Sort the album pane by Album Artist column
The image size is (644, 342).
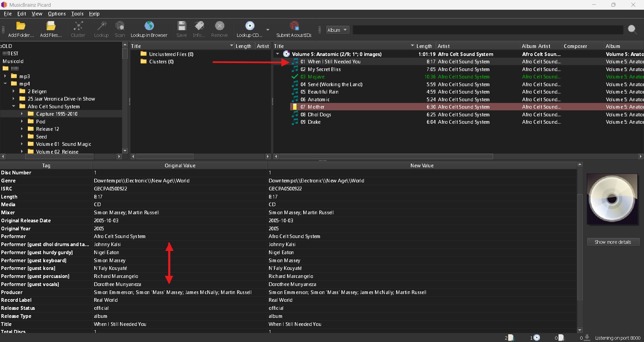(x=541, y=46)
